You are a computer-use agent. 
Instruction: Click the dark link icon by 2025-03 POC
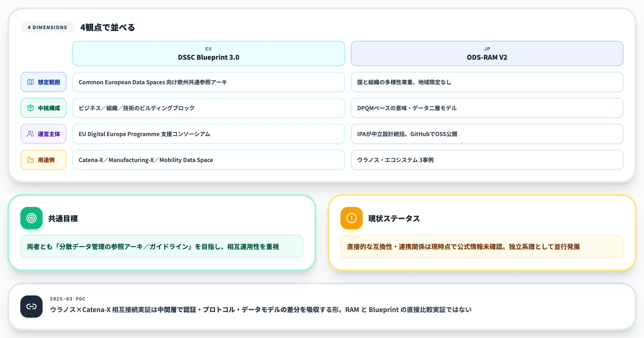tap(31, 307)
